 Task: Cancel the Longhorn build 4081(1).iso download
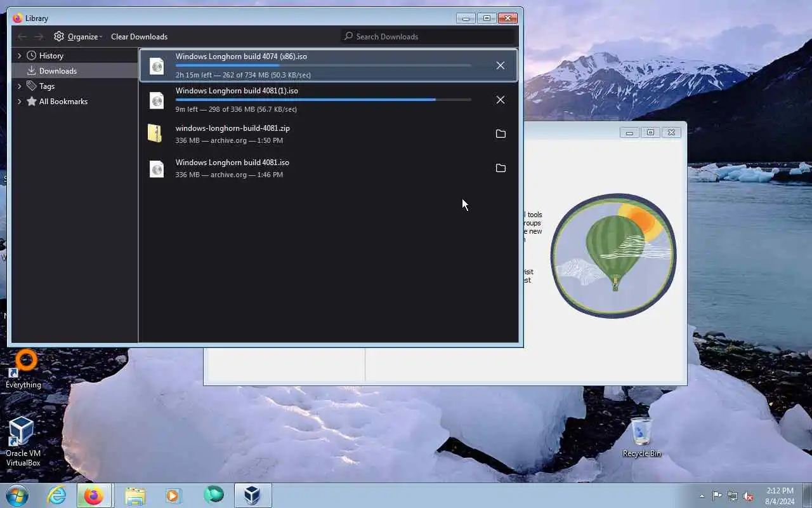[501, 100]
